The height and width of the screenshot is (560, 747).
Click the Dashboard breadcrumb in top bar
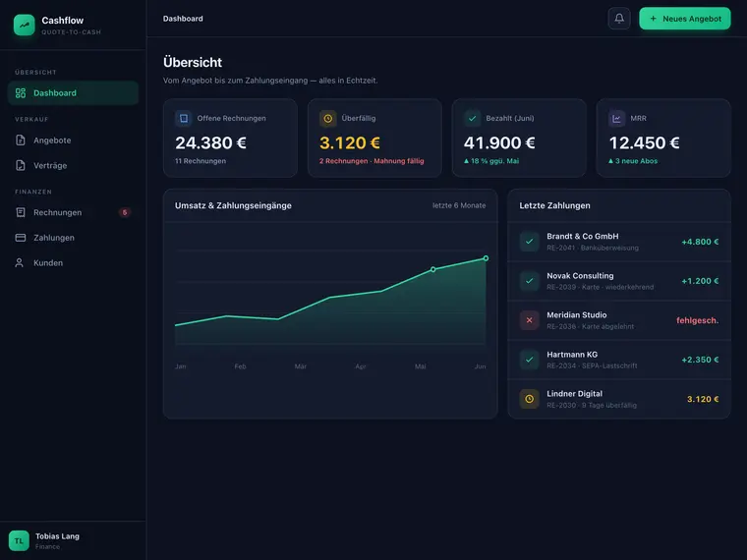183,19
